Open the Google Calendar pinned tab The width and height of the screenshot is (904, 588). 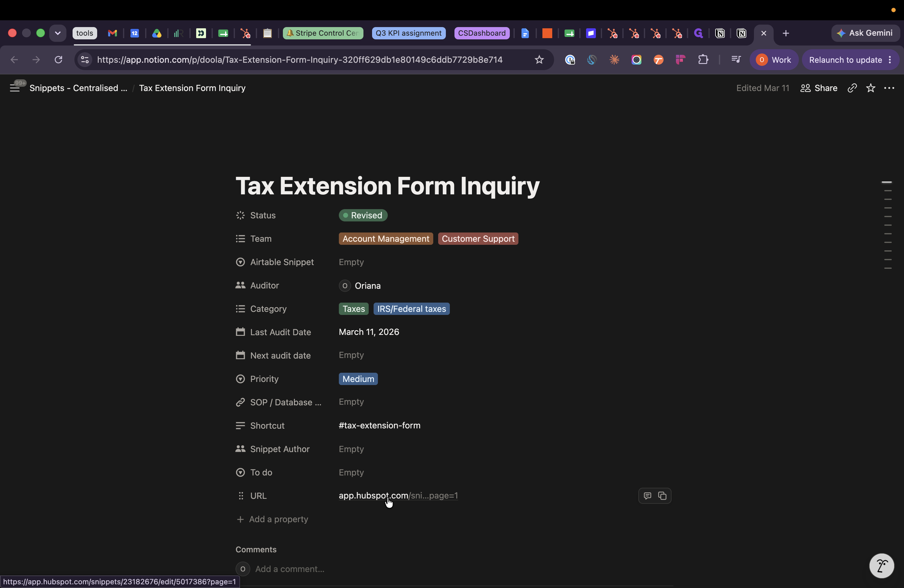[x=134, y=34]
